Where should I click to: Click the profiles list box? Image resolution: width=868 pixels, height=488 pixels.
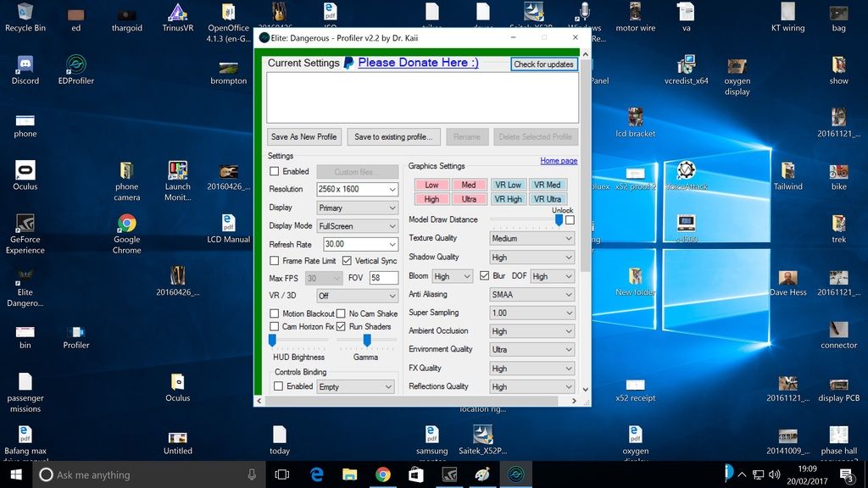pyautogui.click(x=422, y=97)
